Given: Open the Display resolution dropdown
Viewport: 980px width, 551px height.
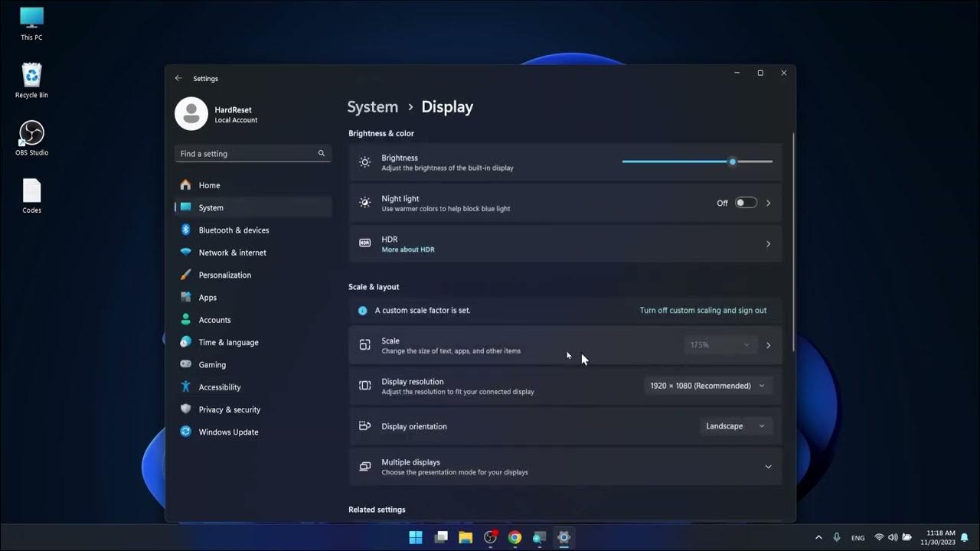Looking at the screenshot, I should tap(707, 386).
